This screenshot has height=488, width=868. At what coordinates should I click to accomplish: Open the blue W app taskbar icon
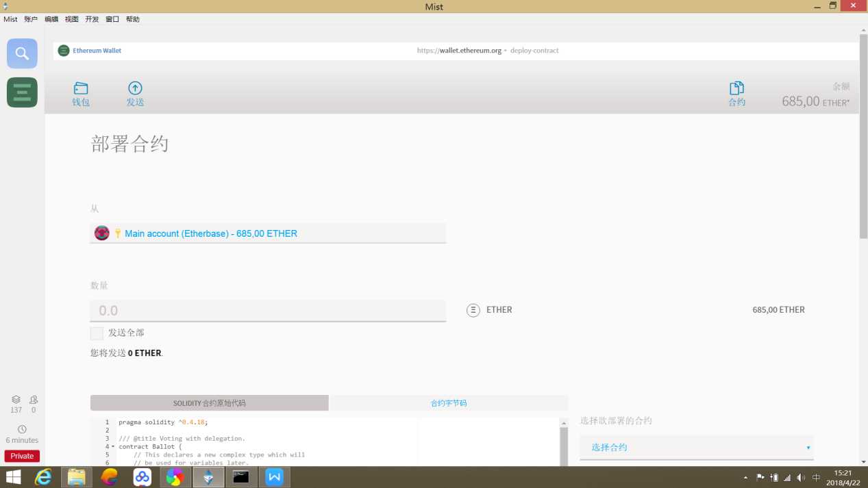(275, 477)
